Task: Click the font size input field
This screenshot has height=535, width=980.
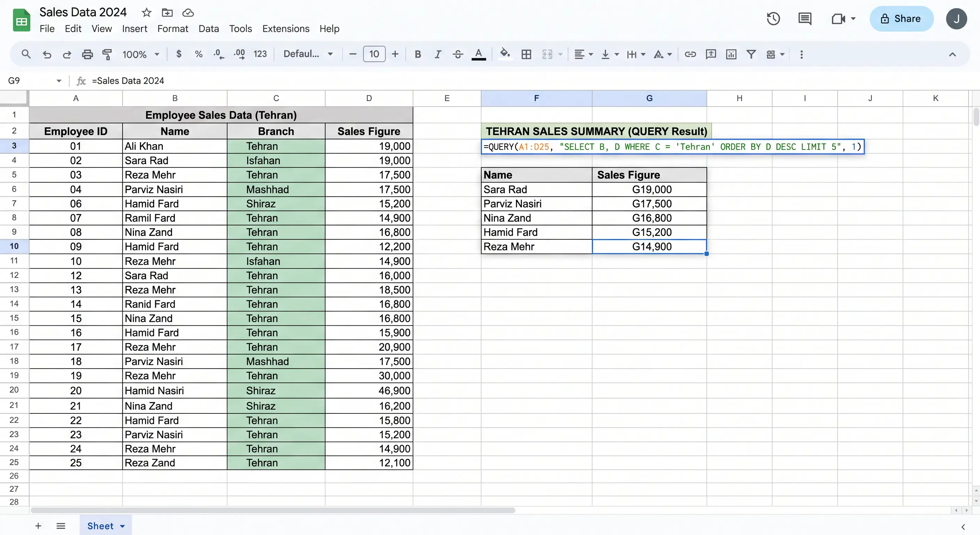Action: [x=374, y=54]
